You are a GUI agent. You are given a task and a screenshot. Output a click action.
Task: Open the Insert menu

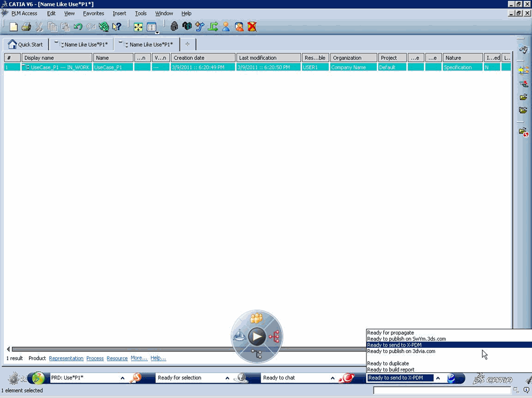click(120, 13)
